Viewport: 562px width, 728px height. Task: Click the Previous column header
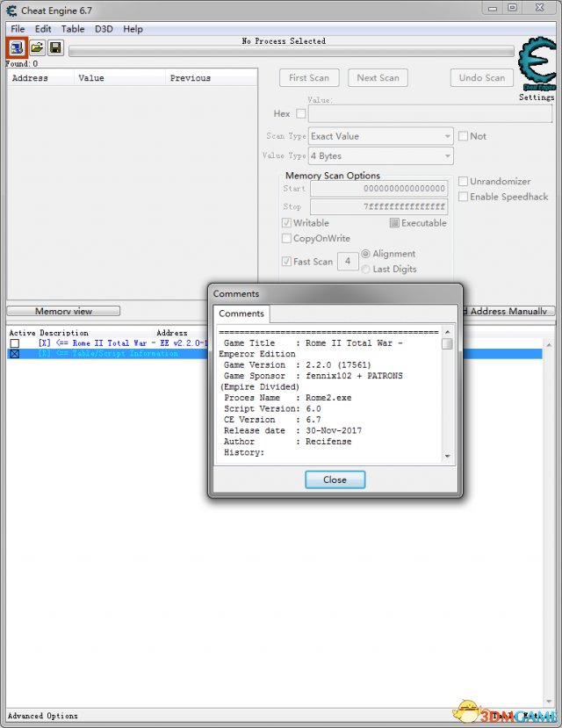point(211,78)
